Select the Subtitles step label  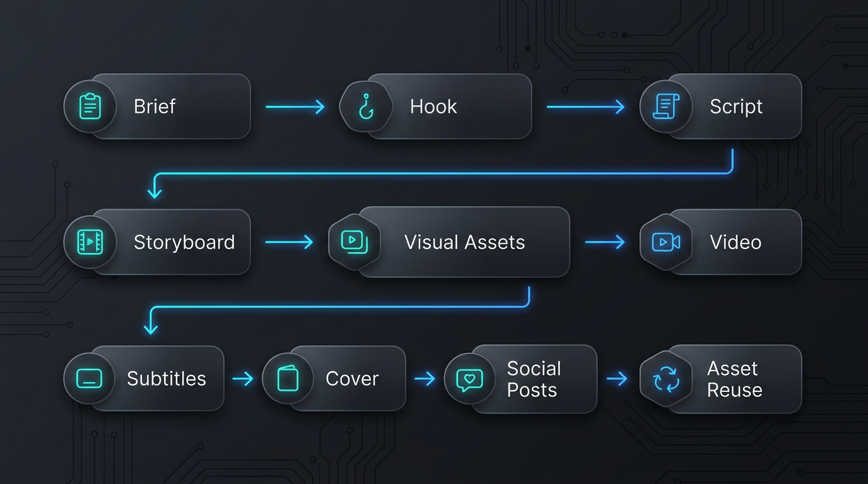pos(167,379)
